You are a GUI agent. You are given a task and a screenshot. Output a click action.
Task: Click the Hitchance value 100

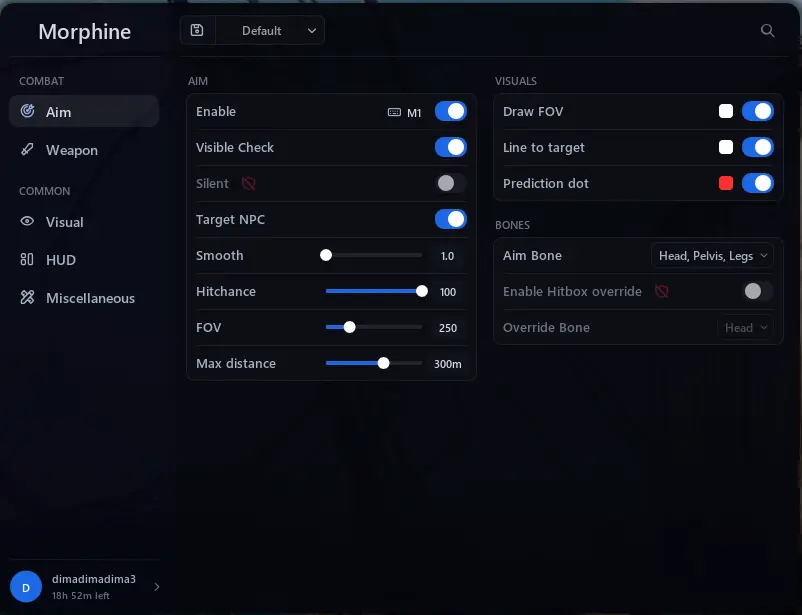click(448, 292)
